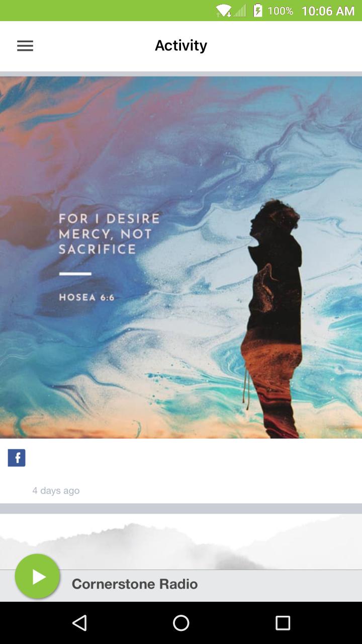Screen dimensions: 362x644
Task: Select the Activity page title
Action: coord(181,46)
